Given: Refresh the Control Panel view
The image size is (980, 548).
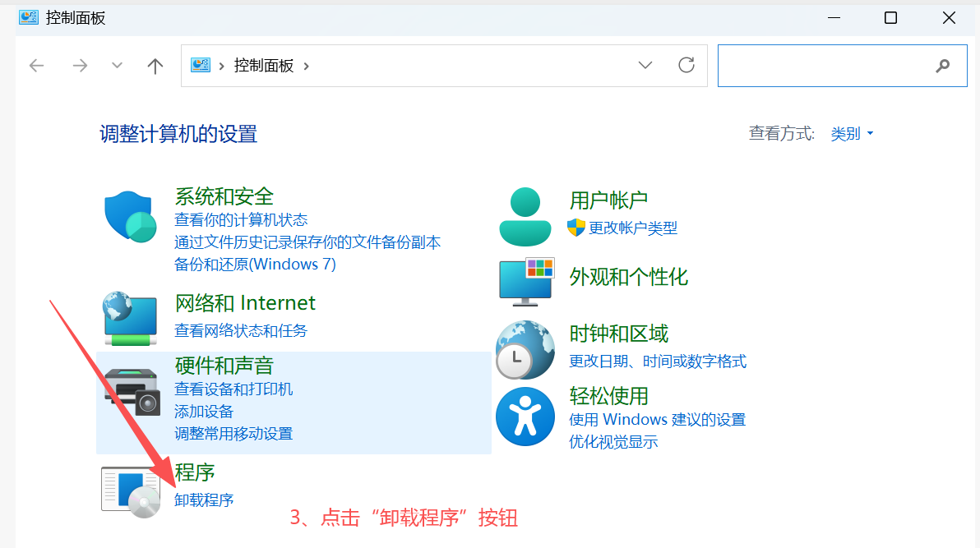Looking at the screenshot, I should coord(686,65).
